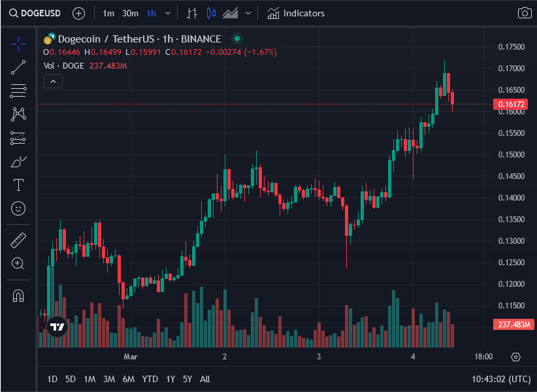
Task: Select the trend line tool
Action: (18, 67)
